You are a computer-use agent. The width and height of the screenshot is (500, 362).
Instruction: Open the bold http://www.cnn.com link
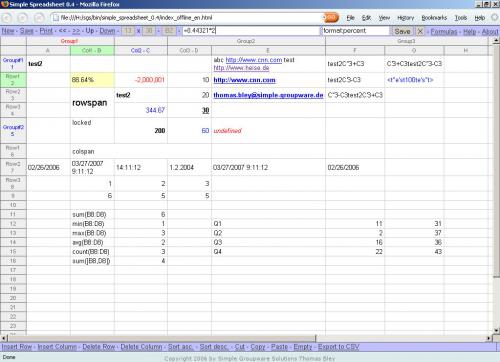pyautogui.click(x=244, y=80)
